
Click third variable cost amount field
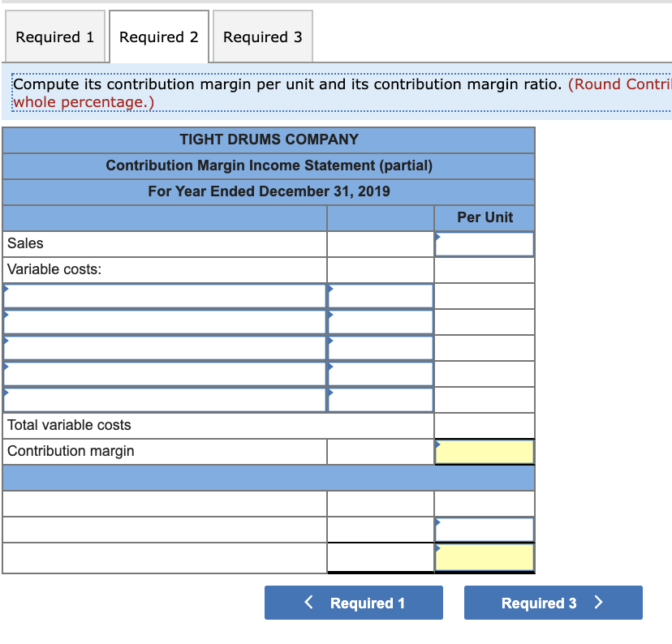pyautogui.click(x=381, y=348)
